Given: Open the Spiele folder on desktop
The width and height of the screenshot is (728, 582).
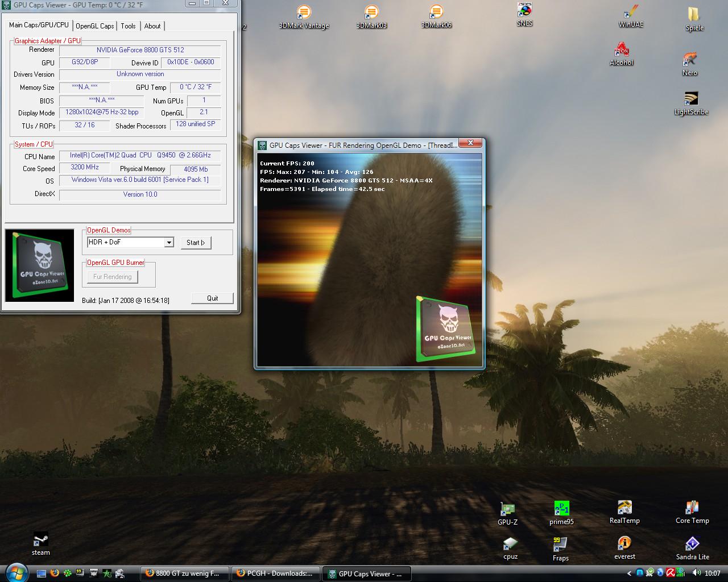Looking at the screenshot, I should [694, 19].
